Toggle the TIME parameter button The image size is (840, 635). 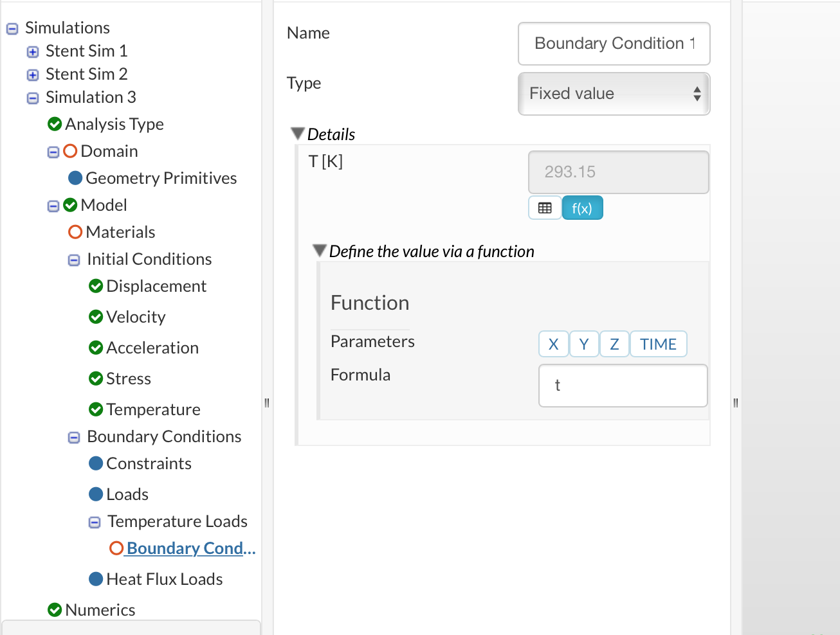tap(658, 344)
